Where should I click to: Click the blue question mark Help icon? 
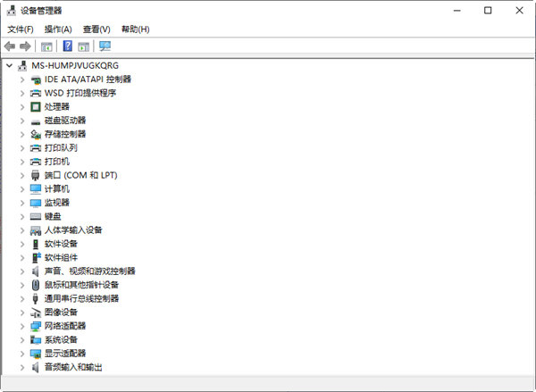click(68, 46)
